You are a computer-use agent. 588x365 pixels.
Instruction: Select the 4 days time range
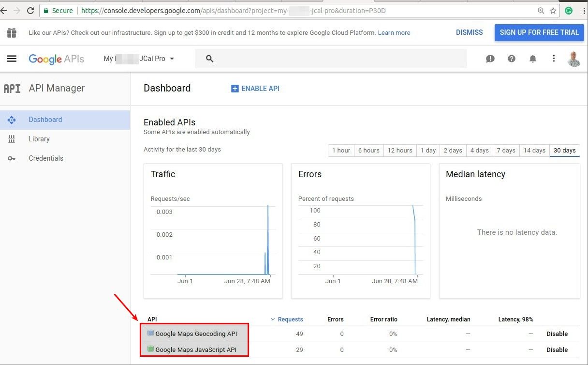480,151
